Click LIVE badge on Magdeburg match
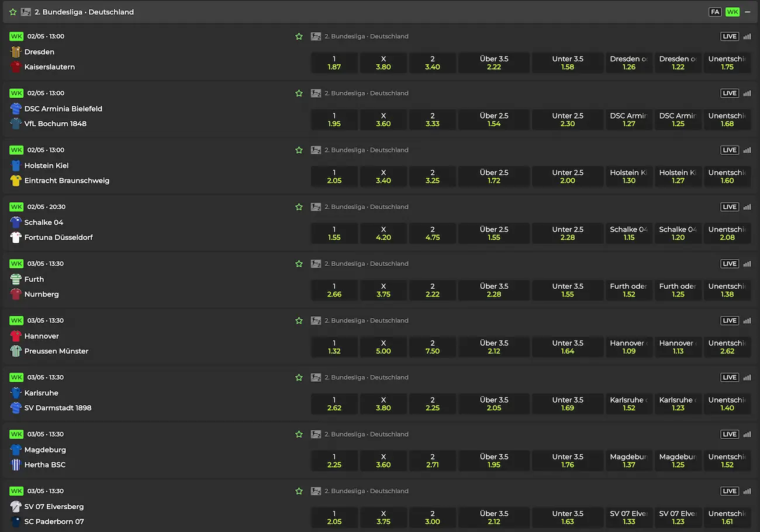Screen dimensions: 760x532 729,434
